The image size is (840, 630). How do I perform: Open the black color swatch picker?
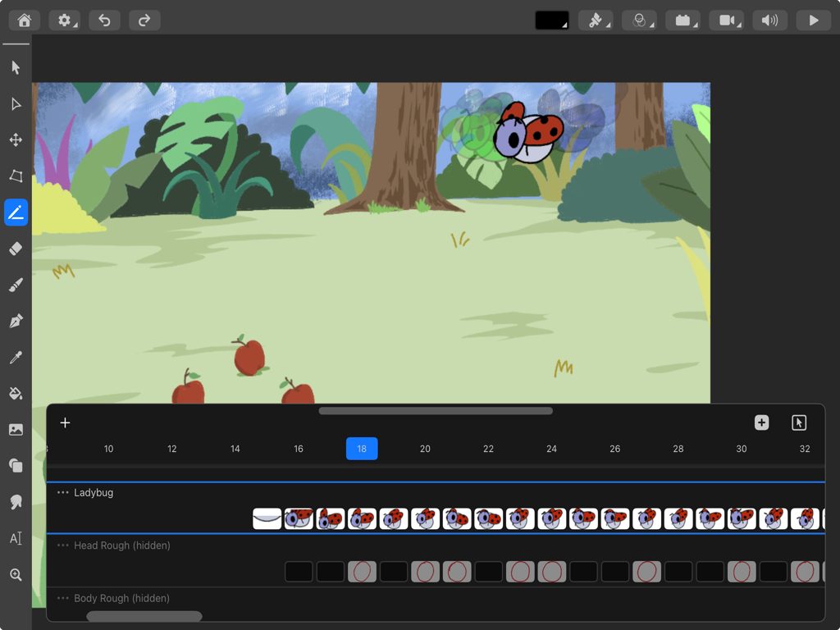[x=552, y=20]
